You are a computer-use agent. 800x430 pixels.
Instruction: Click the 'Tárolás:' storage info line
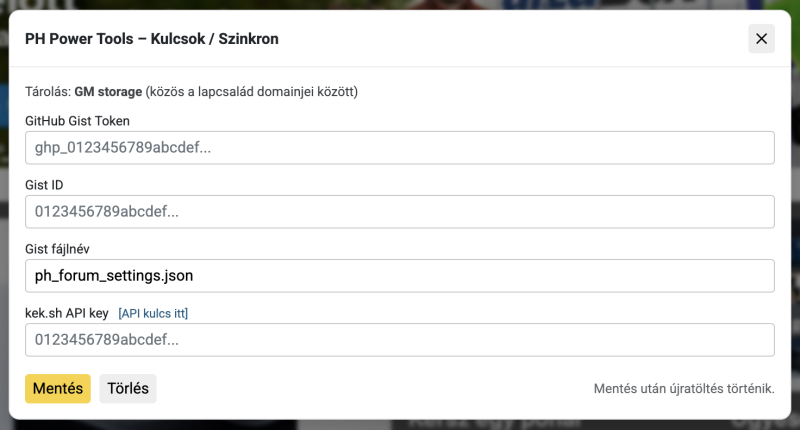48,92
